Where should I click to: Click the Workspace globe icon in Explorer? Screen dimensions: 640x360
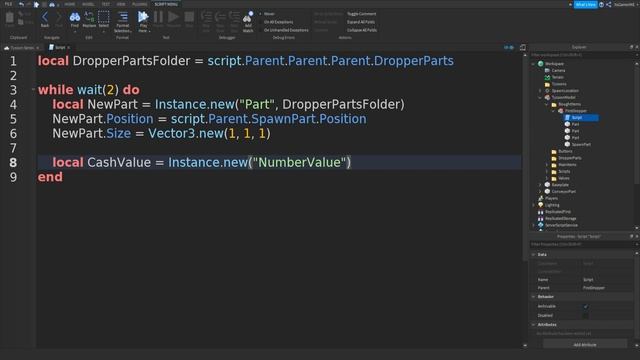(x=541, y=64)
